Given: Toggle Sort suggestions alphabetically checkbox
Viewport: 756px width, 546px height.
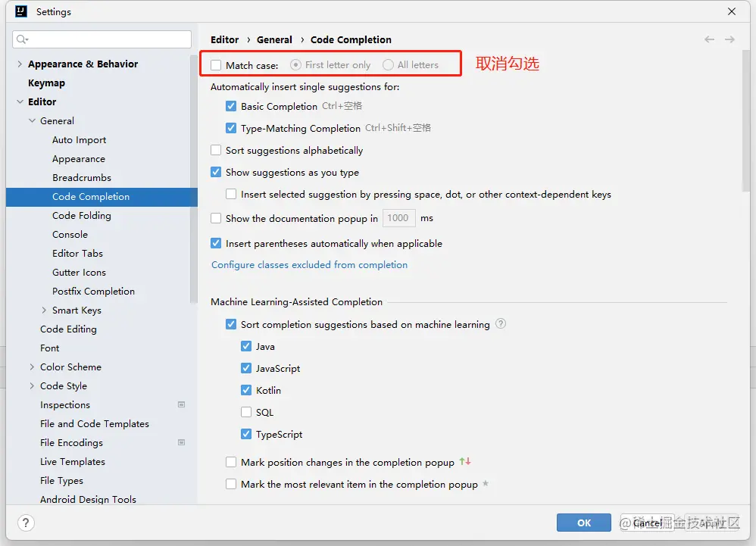Looking at the screenshot, I should point(217,151).
